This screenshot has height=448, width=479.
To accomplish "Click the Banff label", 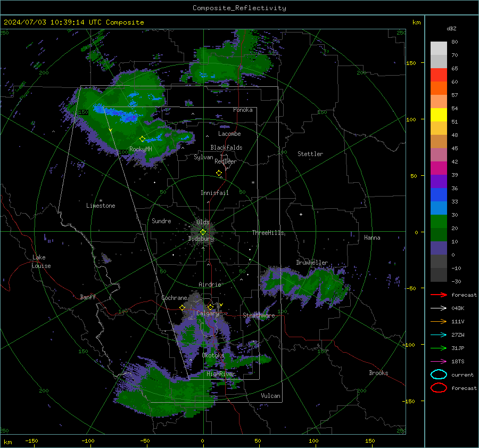I will 88,297.
